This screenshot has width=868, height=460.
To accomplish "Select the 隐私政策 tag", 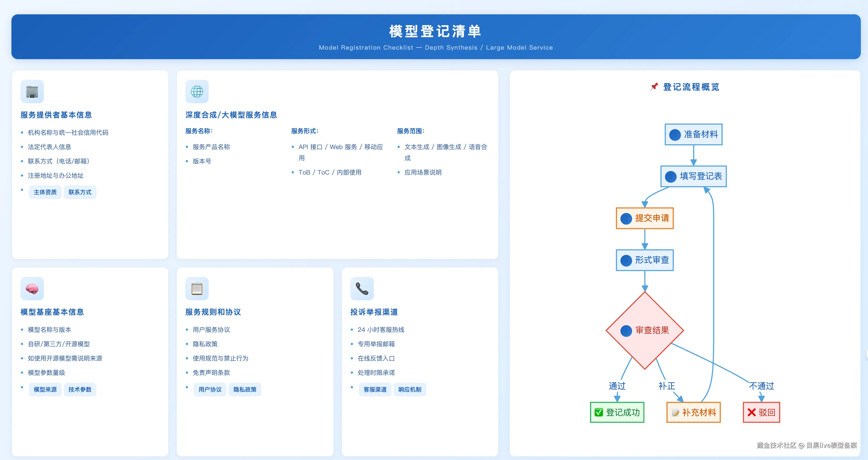I will [x=245, y=390].
